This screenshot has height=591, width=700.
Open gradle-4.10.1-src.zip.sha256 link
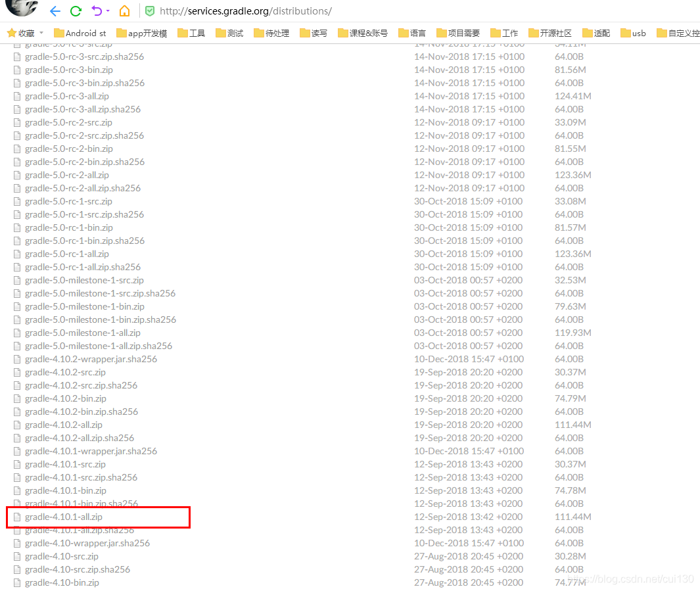click(x=82, y=478)
